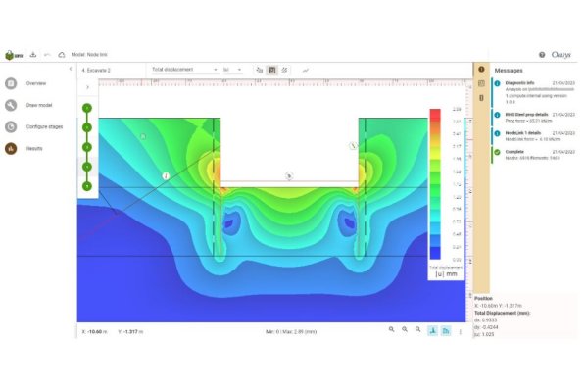Click the cloud icon in the header
Image resolution: width=588 pixels, height=392 pixels.
(62, 55)
